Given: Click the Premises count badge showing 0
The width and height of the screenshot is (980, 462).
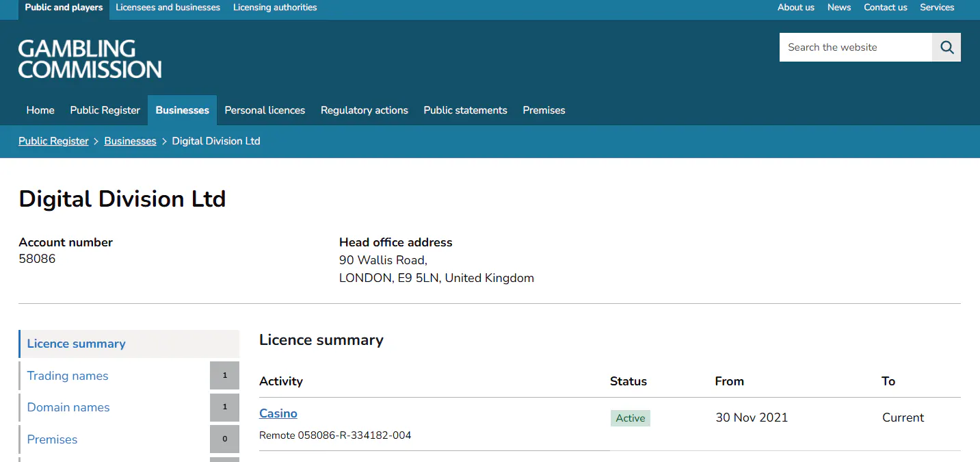Looking at the screenshot, I should [x=224, y=439].
